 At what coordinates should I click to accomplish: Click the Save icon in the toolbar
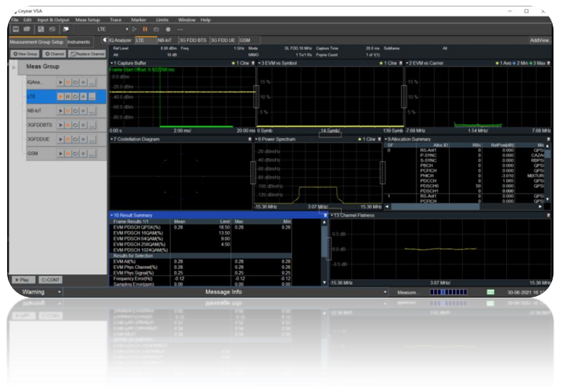tap(16, 29)
